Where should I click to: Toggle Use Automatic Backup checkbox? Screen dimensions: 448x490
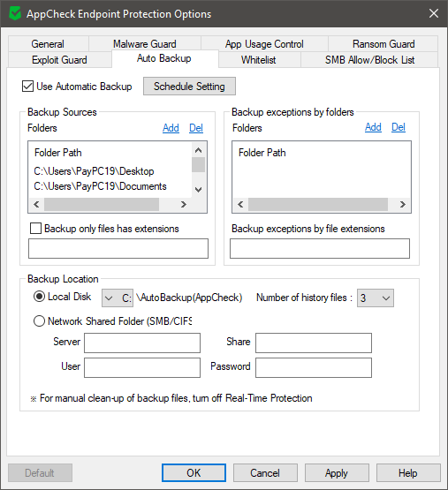[x=28, y=87]
